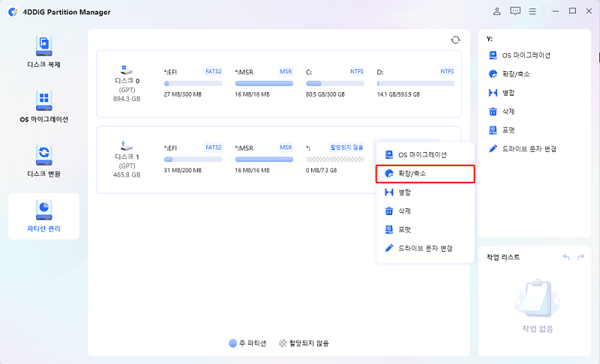Select Disk 1 *:EFI partition bar
Screen dimensions: 600x364
point(193,160)
